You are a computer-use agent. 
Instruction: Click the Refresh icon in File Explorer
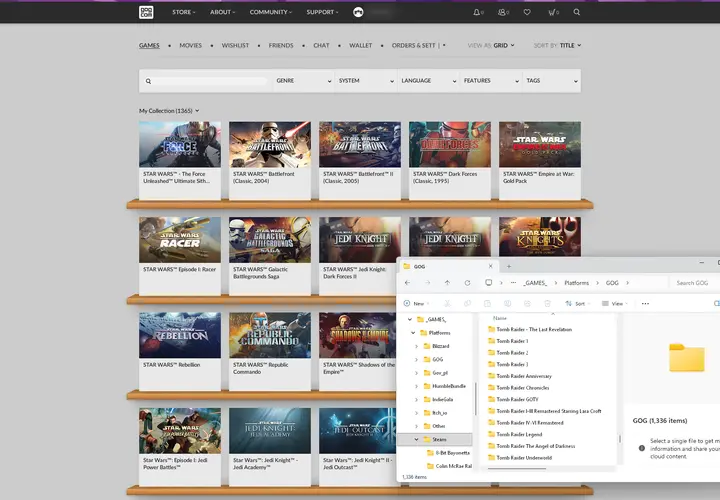click(x=467, y=283)
